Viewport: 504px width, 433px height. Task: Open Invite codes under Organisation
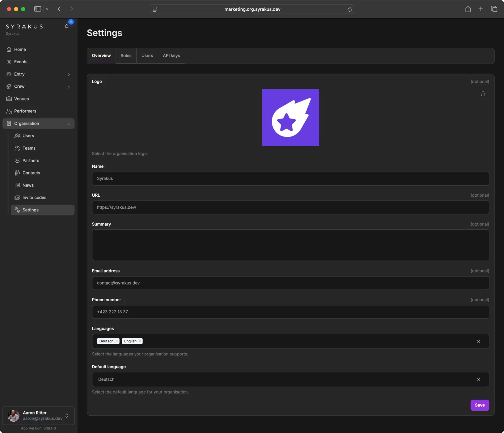tap(34, 198)
